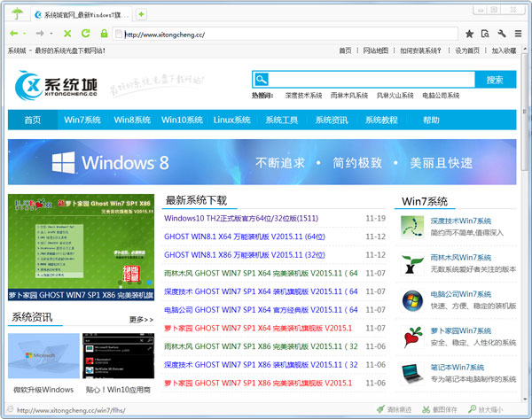Open GHOST WIN8.1 X64 万能装机版 link

coord(245,237)
